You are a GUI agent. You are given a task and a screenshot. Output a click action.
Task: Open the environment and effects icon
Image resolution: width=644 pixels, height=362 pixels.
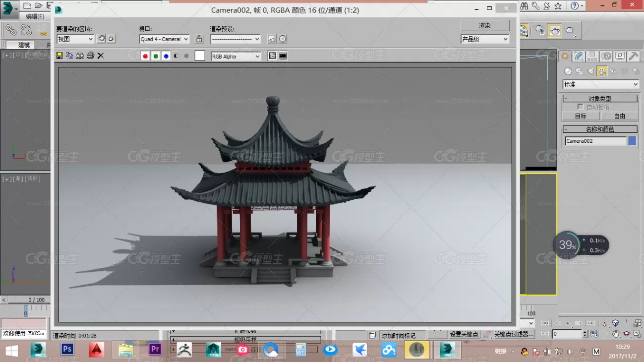tap(283, 39)
